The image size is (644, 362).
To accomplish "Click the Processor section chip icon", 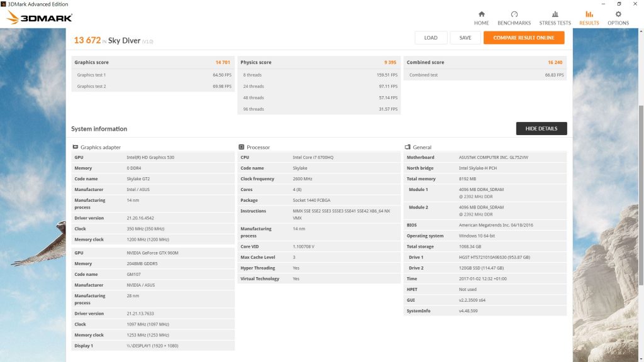I will pos(241,147).
